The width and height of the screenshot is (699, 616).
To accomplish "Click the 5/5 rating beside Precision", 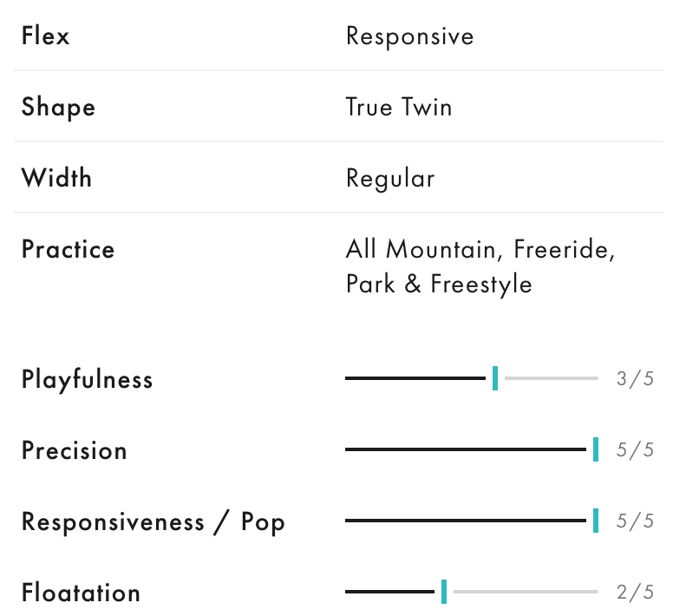I will tap(635, 450).
